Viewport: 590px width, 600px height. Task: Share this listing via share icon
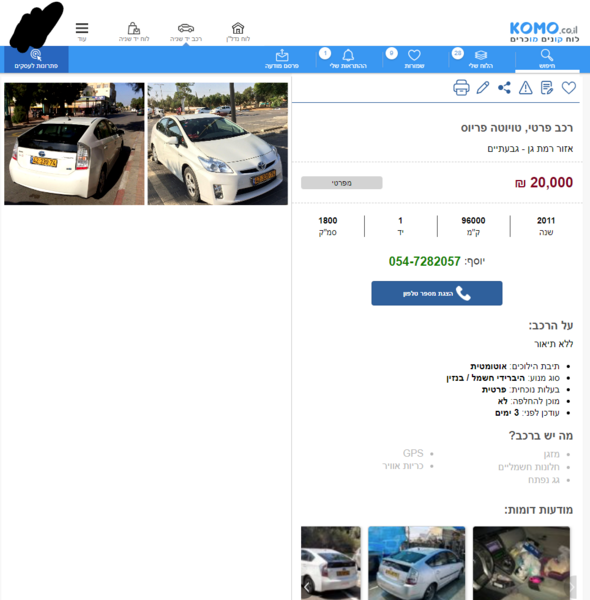click(x=504, y=88)
